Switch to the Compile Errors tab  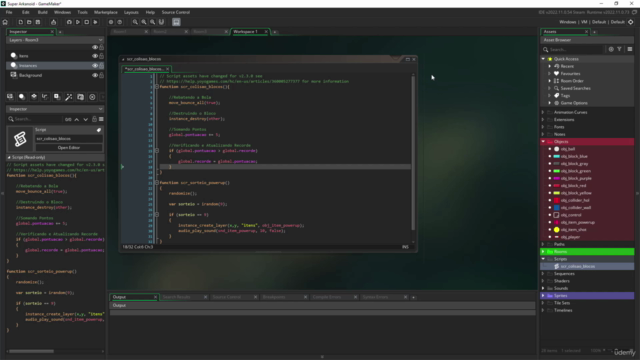pyautogui.click(x=327, y=297)
